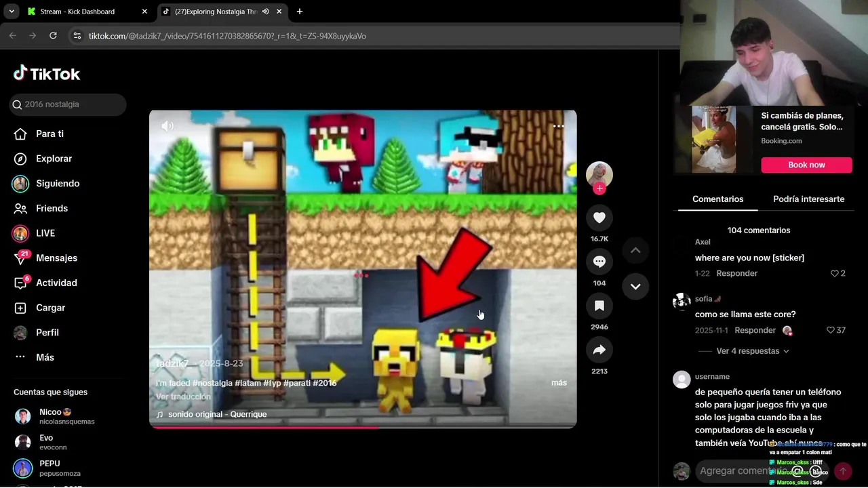Click tadzik7_ username on video

[173, 364]
